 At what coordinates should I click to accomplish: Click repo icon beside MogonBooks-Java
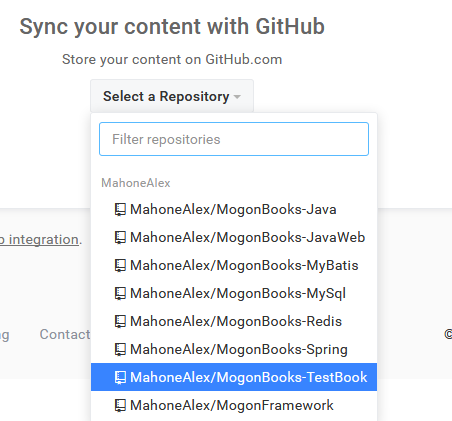pos(120,210)
